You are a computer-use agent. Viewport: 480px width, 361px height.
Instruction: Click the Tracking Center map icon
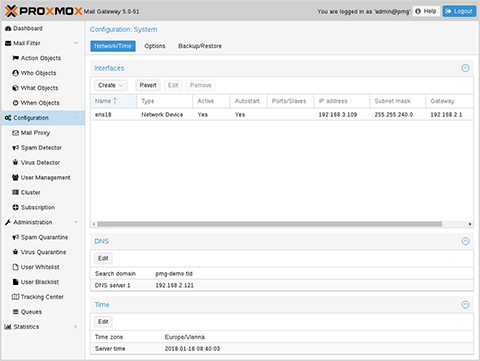15,297
